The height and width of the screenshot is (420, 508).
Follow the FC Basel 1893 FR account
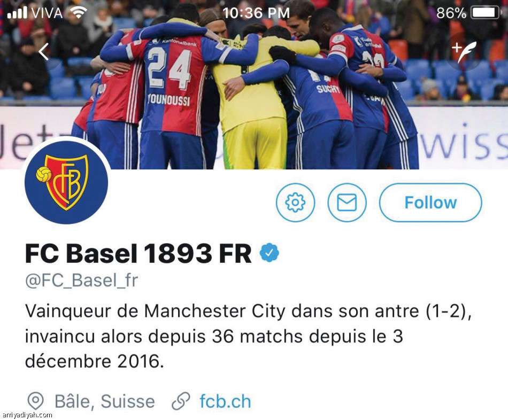pos(430,203)
